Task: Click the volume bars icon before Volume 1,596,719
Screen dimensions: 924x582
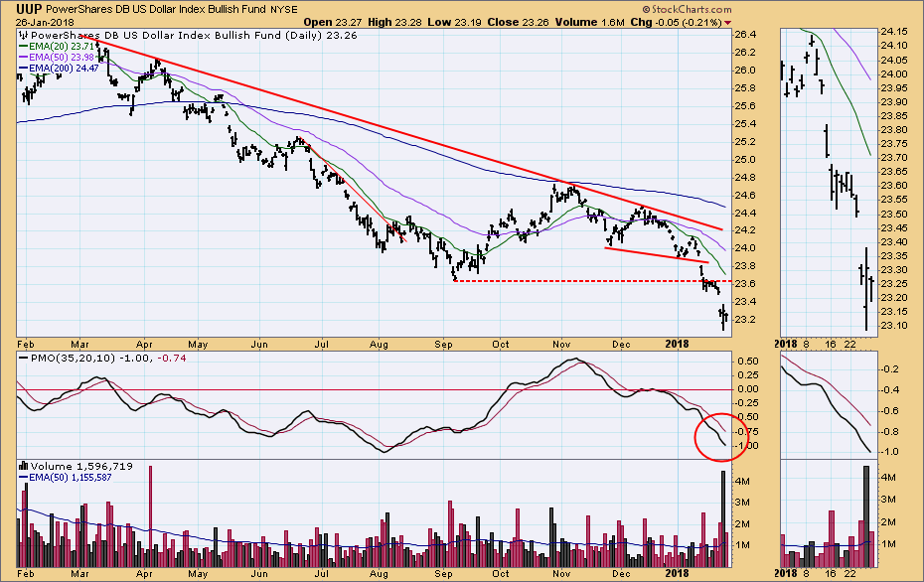Action: [x=24, y=466]
